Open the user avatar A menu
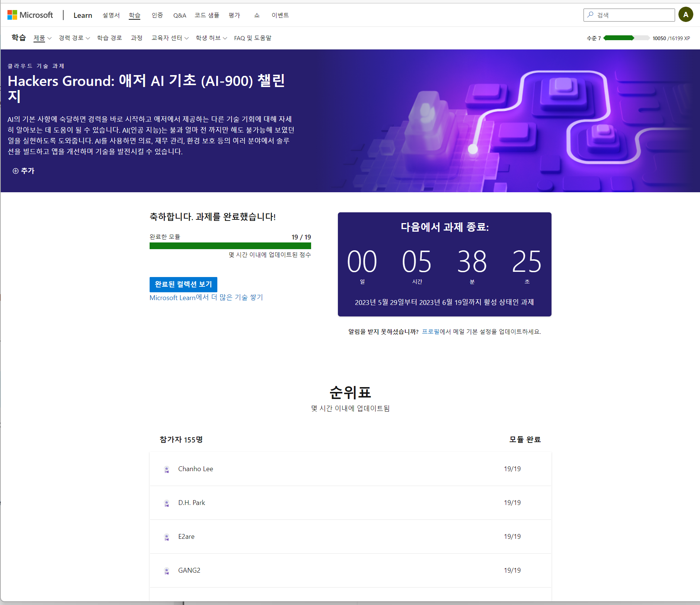Viewport: 700px width, 605px height. point(685,15)
